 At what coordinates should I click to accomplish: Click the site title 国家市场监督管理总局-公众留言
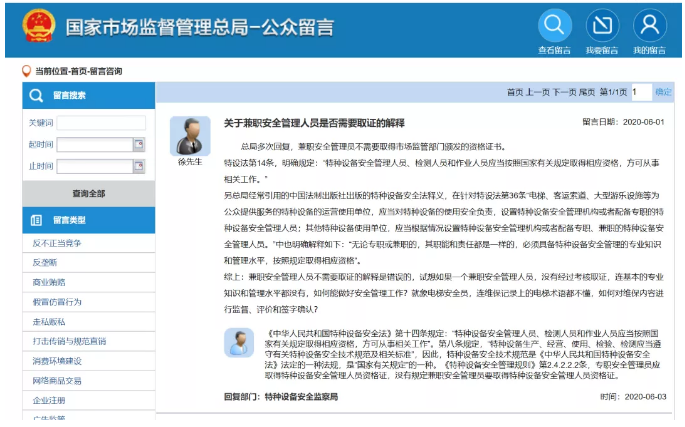200,27
